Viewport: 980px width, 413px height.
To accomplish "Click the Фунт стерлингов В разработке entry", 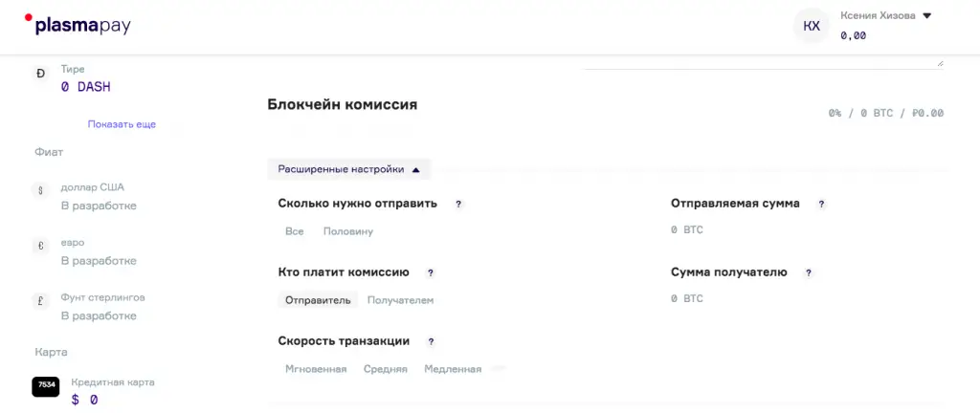I will 103,306.
